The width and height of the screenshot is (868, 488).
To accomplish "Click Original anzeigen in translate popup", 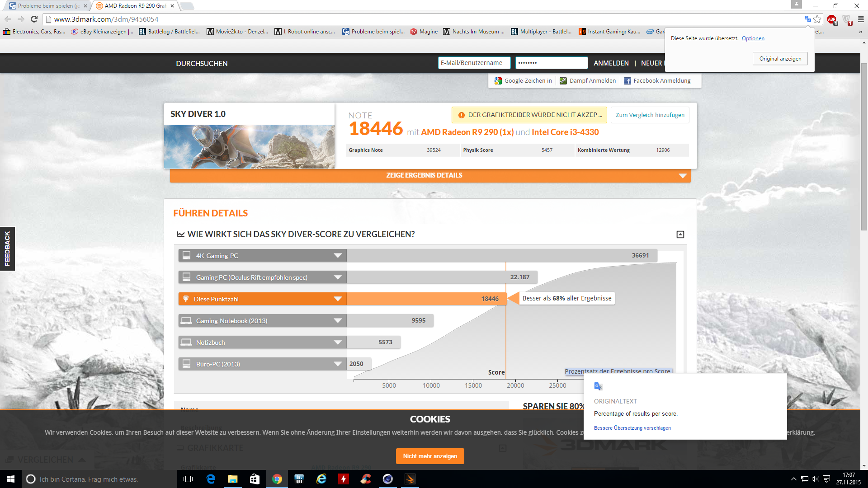I will 780,59.
